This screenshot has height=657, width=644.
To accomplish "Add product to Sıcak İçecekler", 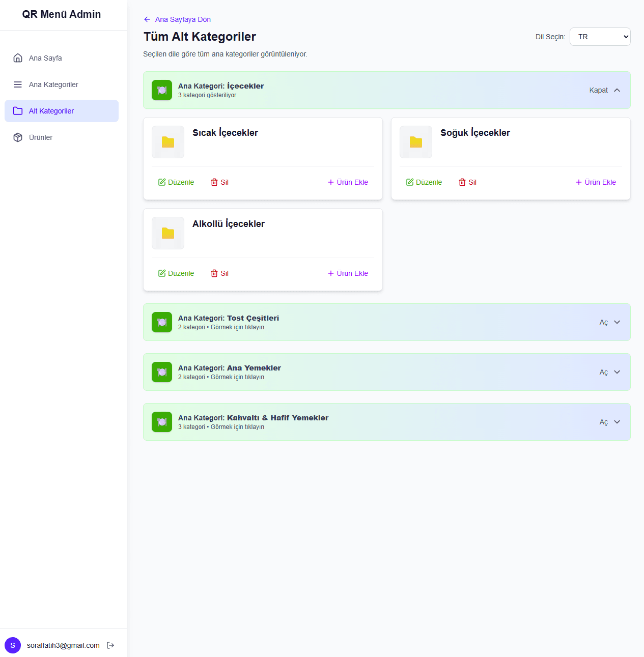I will pos(348,182).
